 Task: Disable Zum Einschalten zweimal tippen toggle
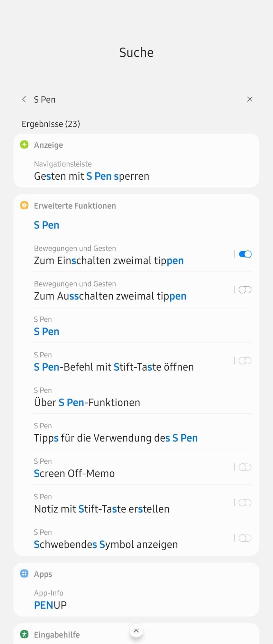pos(245,254)
